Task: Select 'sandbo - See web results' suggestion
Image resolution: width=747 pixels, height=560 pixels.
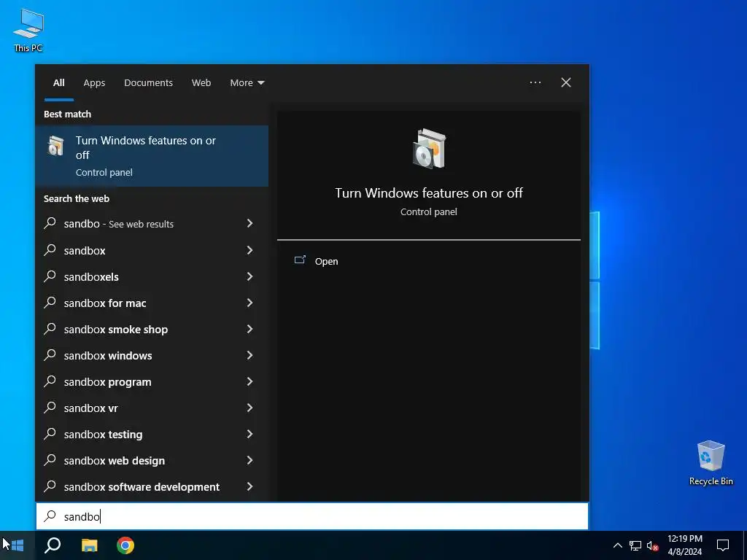Action: [152, 223]
